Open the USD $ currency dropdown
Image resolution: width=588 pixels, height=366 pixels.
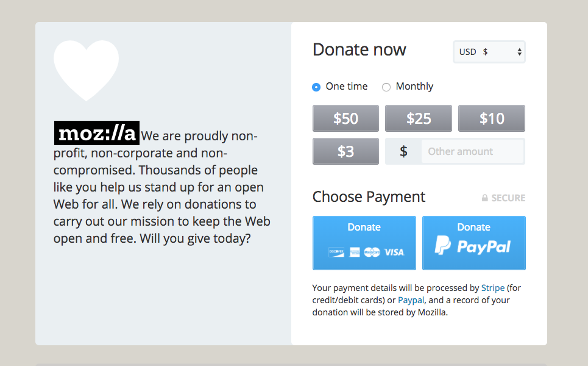point(489,52)
